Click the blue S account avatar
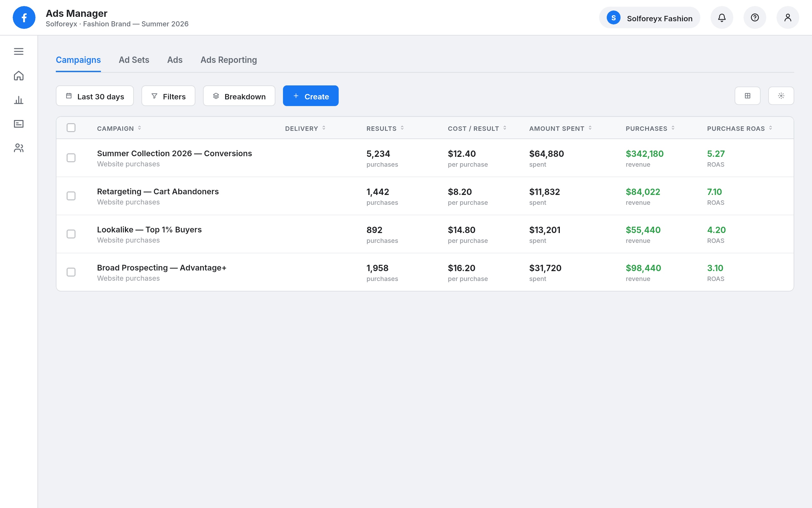This screenshot has width=812, height=508. (x=613, y=17)
